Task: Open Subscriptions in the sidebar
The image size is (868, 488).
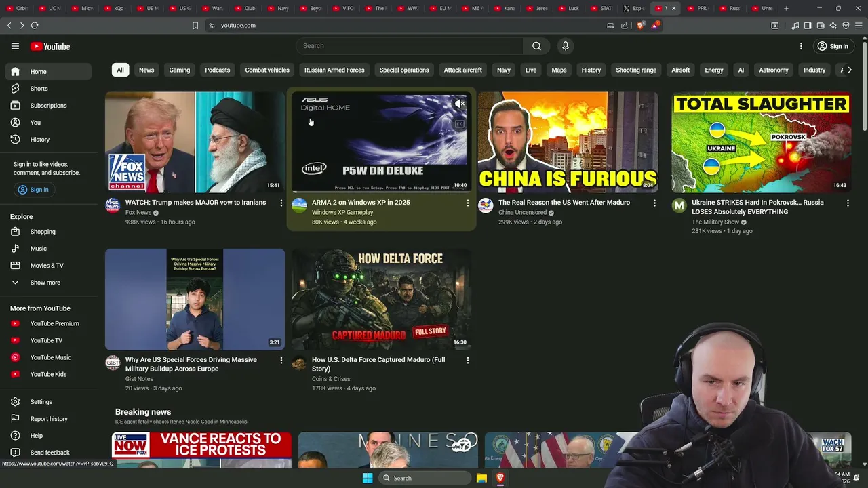Action: (48, 106)
